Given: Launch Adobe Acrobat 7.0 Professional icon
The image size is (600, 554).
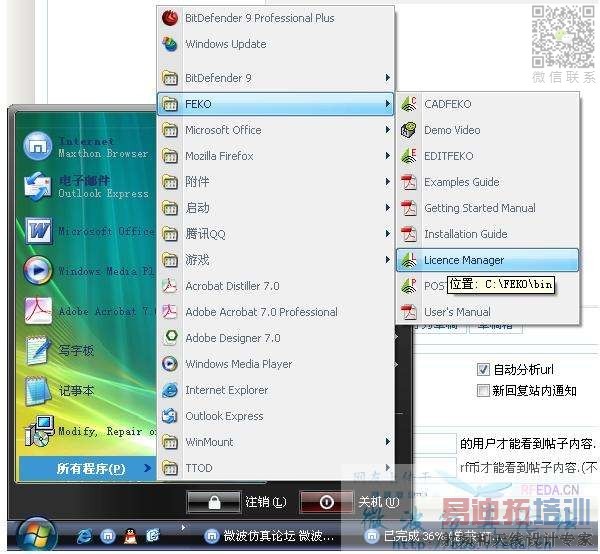Looking at the screenshot, I should click(x=170, y=312).
